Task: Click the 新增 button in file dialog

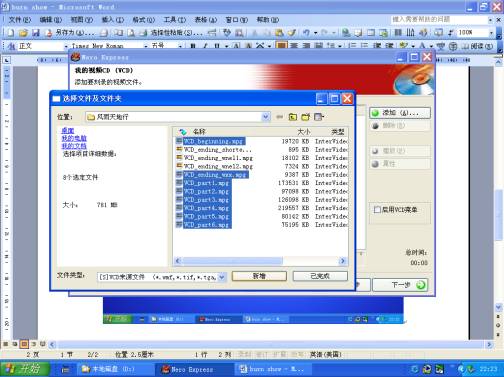Action: click(259, 276)
